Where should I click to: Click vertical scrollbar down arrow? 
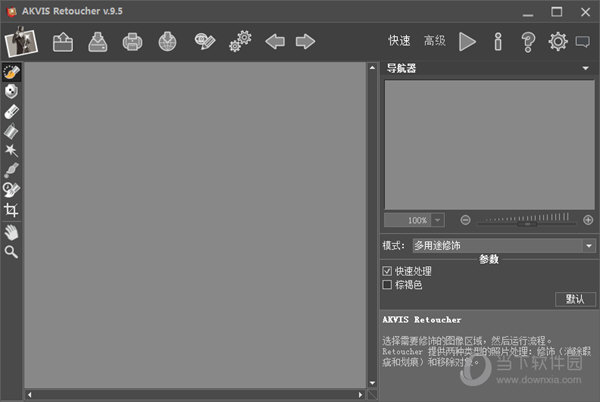(372, 383)
